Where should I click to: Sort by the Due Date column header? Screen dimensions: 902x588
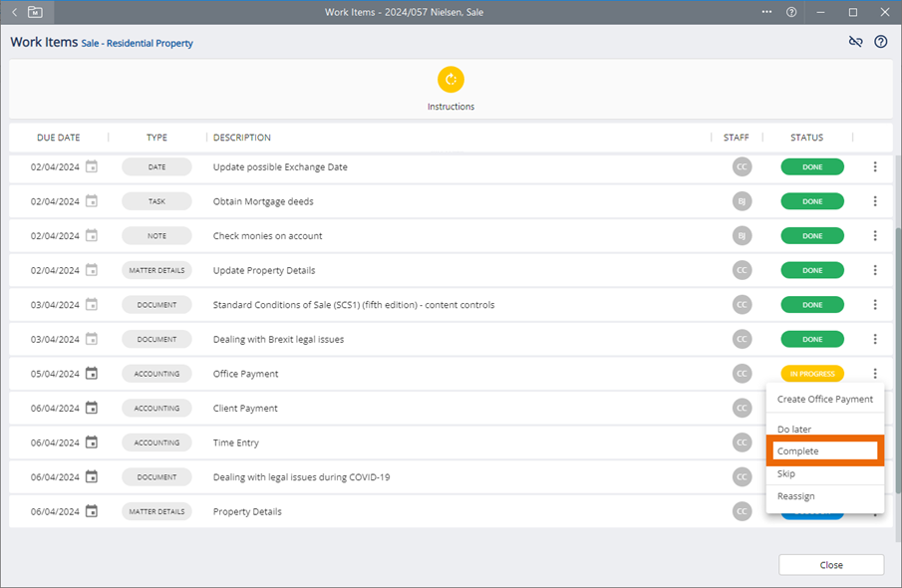59,138
